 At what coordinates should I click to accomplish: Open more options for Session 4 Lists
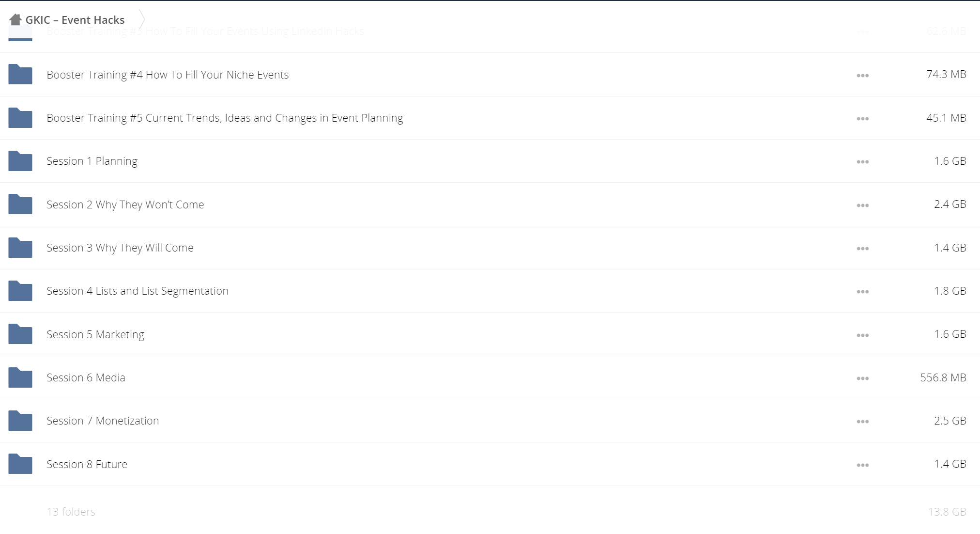click(x=862, y=292)
